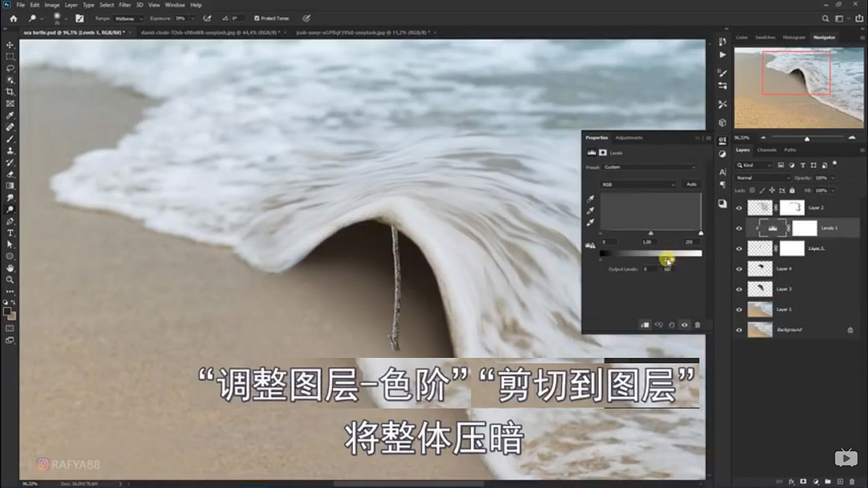Open the Layers panel Opacity value
Image resolution: width=868 pixels, height=488 pixels.
click(x=822, y=178)
